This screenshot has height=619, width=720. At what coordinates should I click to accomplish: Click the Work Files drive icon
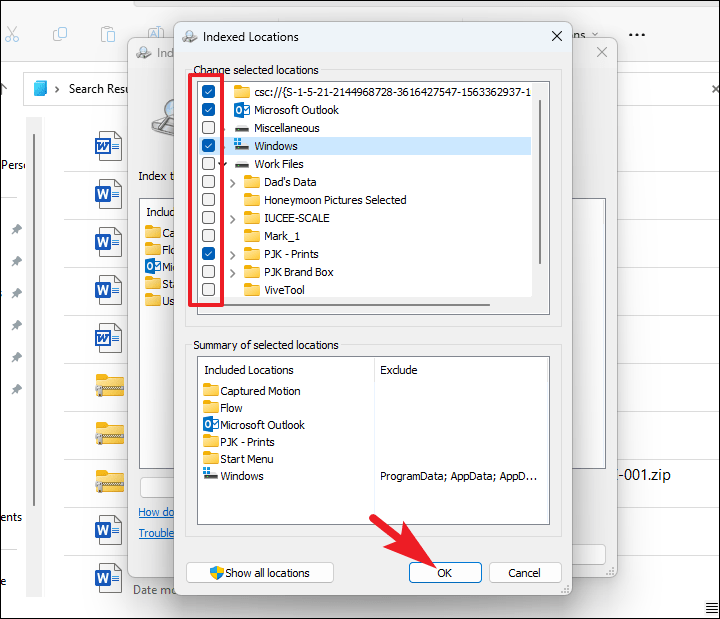pos(242,165)
